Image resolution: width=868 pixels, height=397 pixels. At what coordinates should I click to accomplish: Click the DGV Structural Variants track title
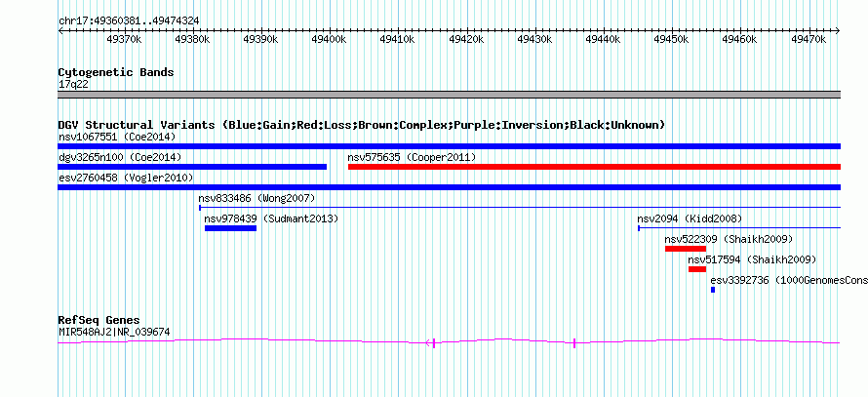(362, 125)
